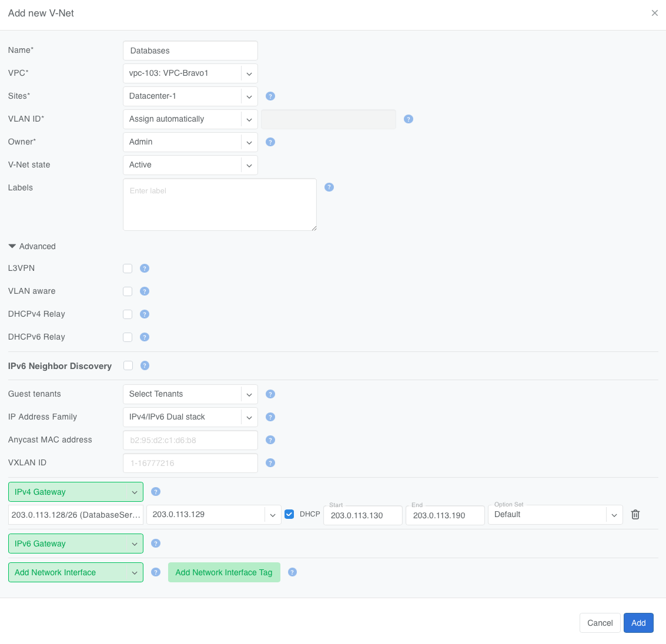Toggle the VLAN aware checkbox

tap(128, 291)
